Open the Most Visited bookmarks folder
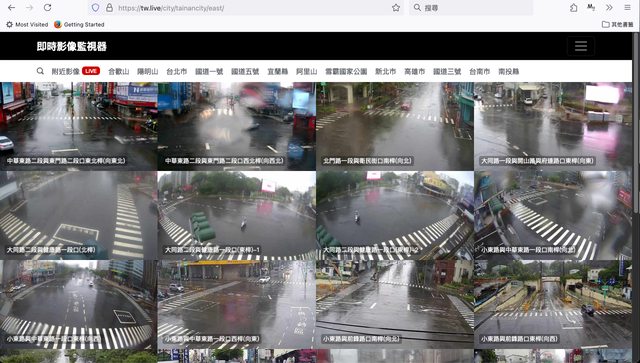The height and width of the screenshot is (363, 640). point(27,24)
